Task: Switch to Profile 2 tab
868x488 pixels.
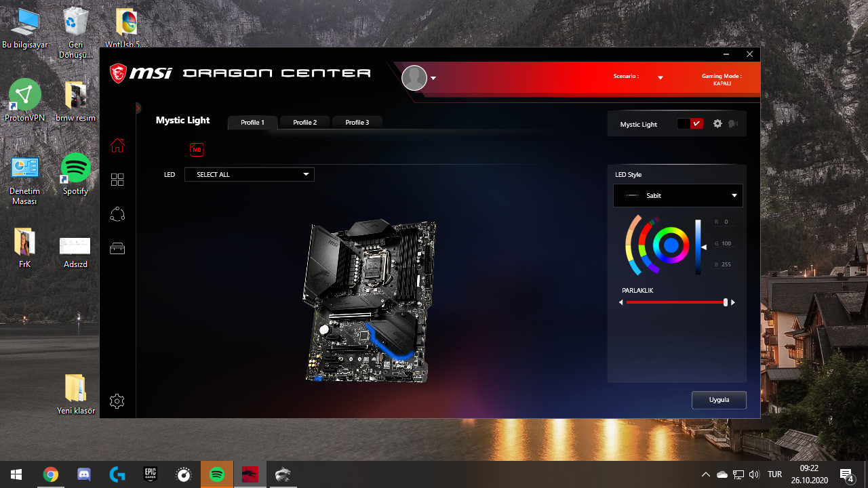Action: click(x=305, y=123)
